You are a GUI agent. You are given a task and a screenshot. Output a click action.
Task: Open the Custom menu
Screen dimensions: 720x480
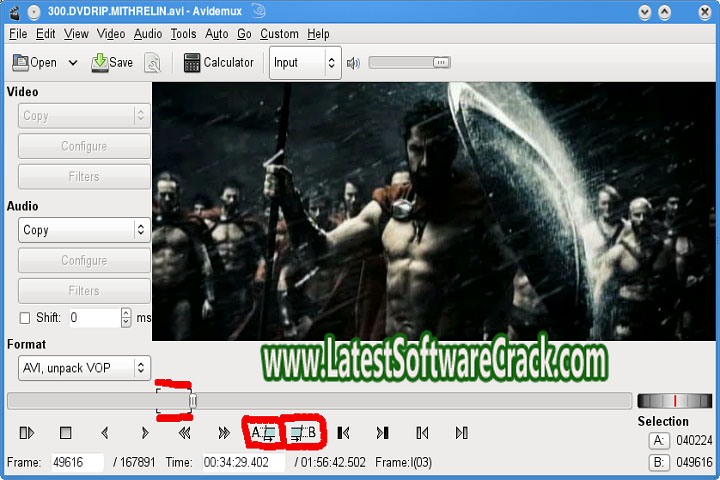(x=279, y=34)
